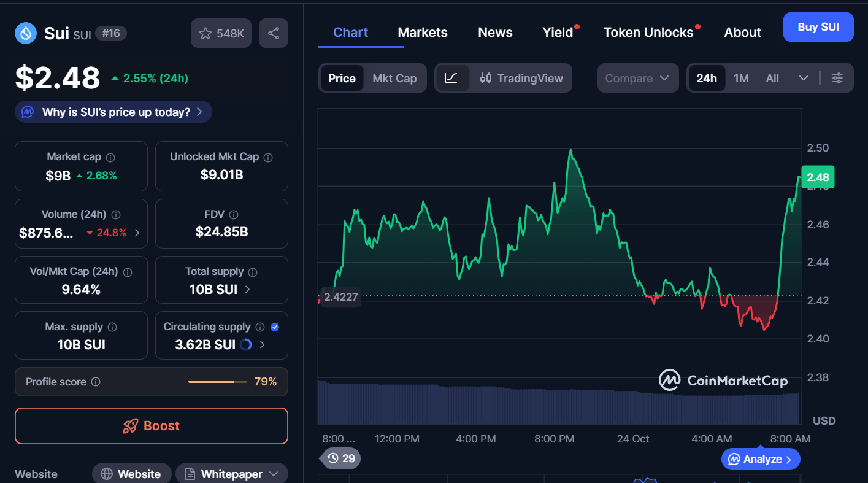Switch the chart to Mkt Cap

pos(394,79)
